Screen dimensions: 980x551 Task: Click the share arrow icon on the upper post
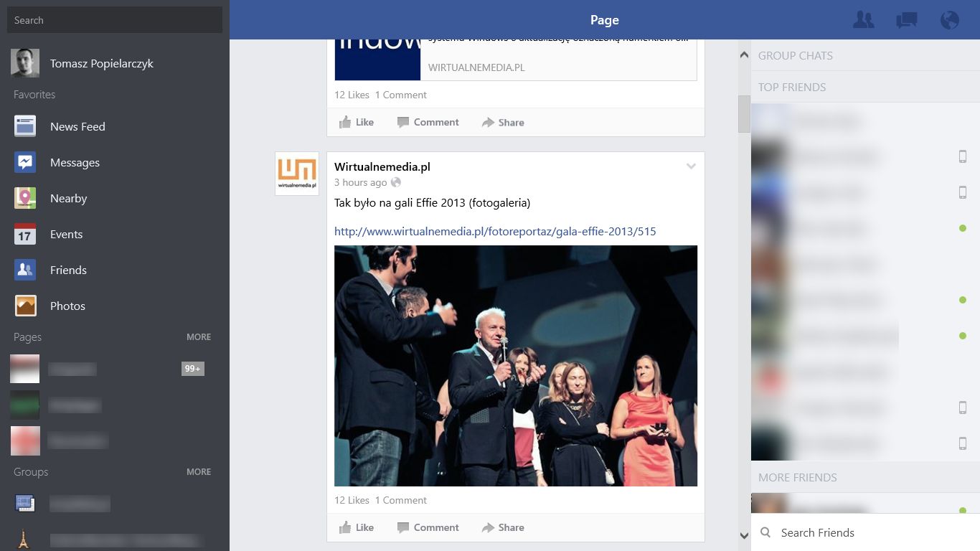tap(488, 122)
